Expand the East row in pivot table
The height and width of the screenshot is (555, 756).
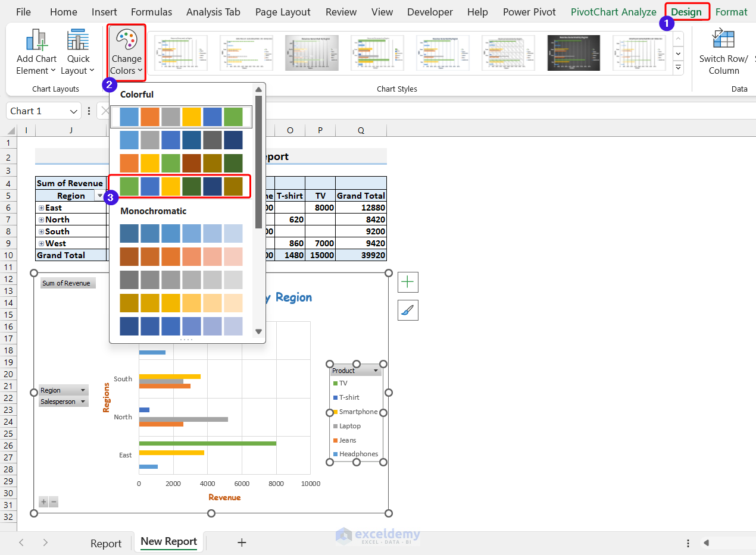click(41, 208)
